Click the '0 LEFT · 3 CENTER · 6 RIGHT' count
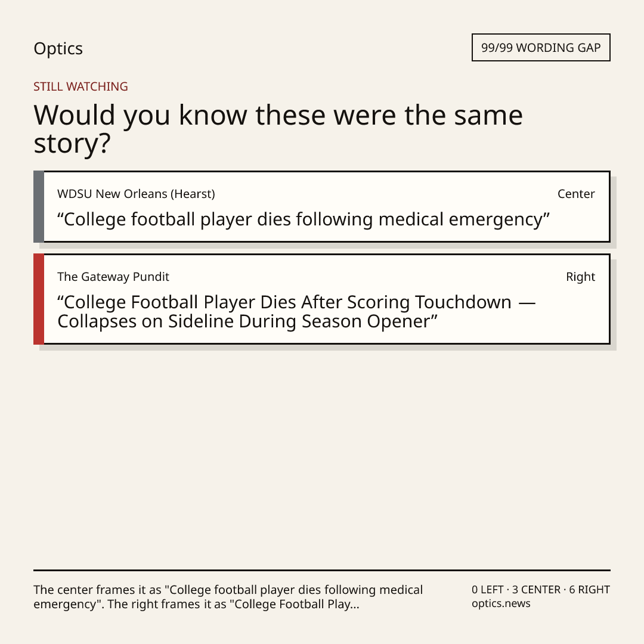The width and height of the screenshot is (644, 644). point(540,590)
